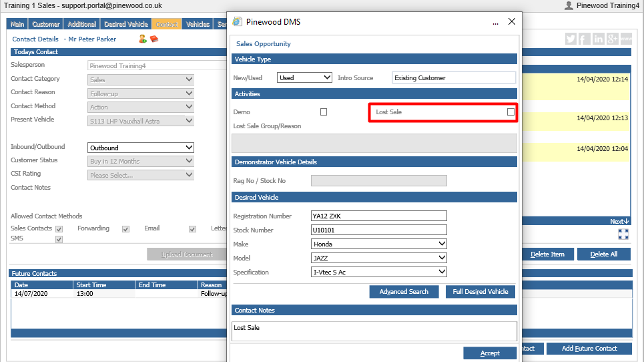Click the Start Time column header
Screen dimensions: 644x362
(104, 285)
